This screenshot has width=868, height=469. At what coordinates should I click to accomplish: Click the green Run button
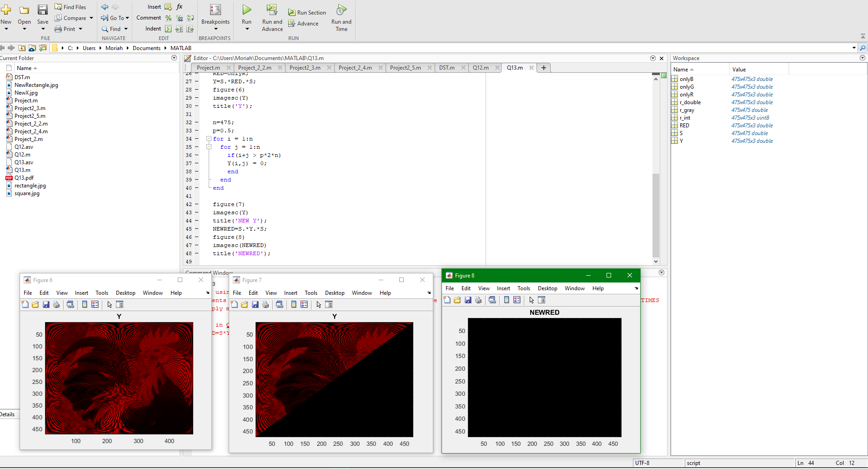tap(246, 10)
